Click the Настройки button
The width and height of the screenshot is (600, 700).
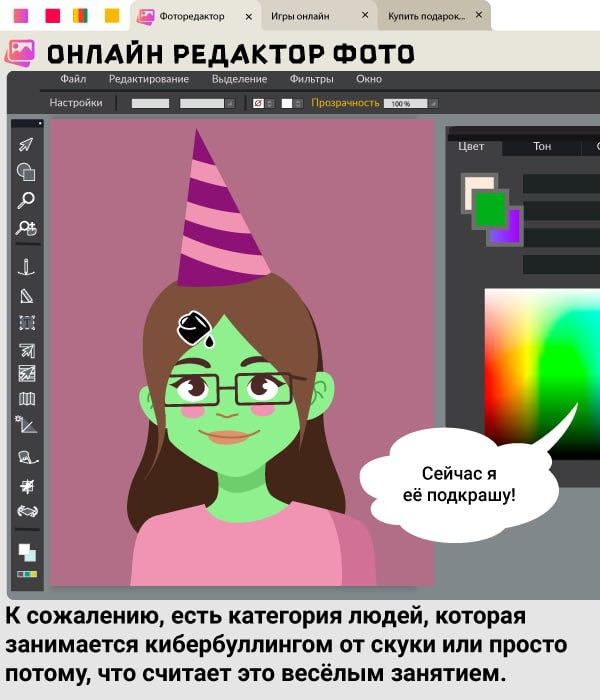[76, 103]
